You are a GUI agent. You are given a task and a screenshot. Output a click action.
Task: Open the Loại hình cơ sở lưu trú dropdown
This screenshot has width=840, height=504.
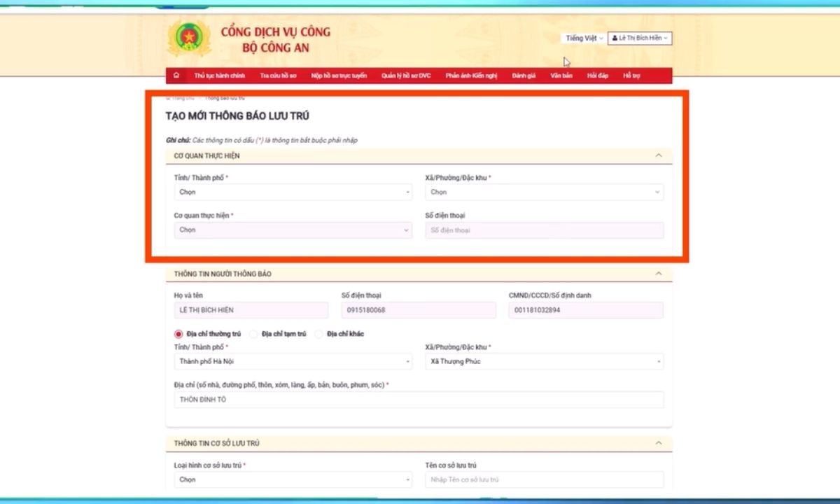pyautogui.click(x=293, y=479)
